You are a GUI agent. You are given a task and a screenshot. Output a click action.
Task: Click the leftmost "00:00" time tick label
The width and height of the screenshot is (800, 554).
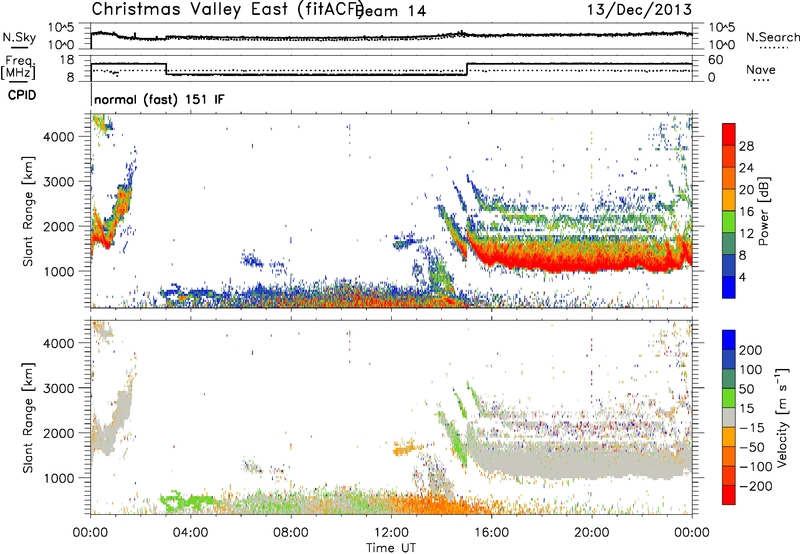pyautogui.click(x=90, y=533)
